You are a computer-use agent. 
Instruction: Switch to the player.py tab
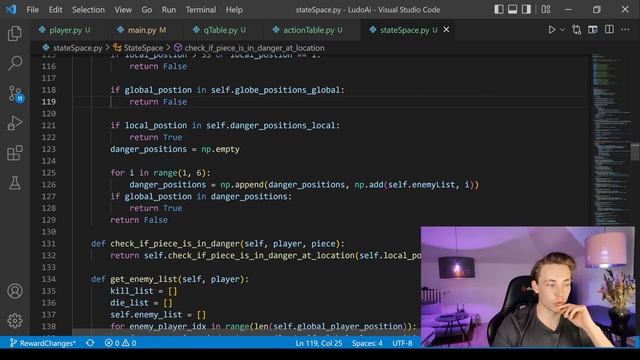[65, 30]
